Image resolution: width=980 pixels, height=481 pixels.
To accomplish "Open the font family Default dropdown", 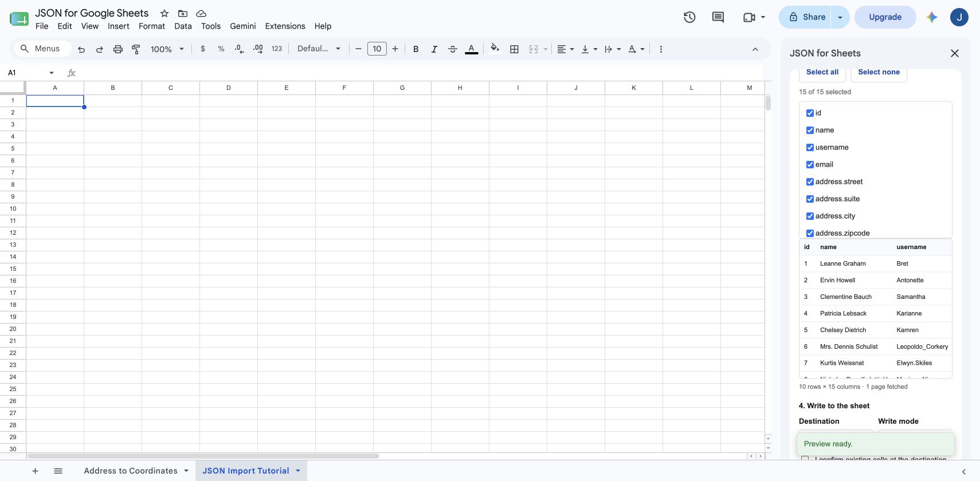I will [x=319, y=49].
